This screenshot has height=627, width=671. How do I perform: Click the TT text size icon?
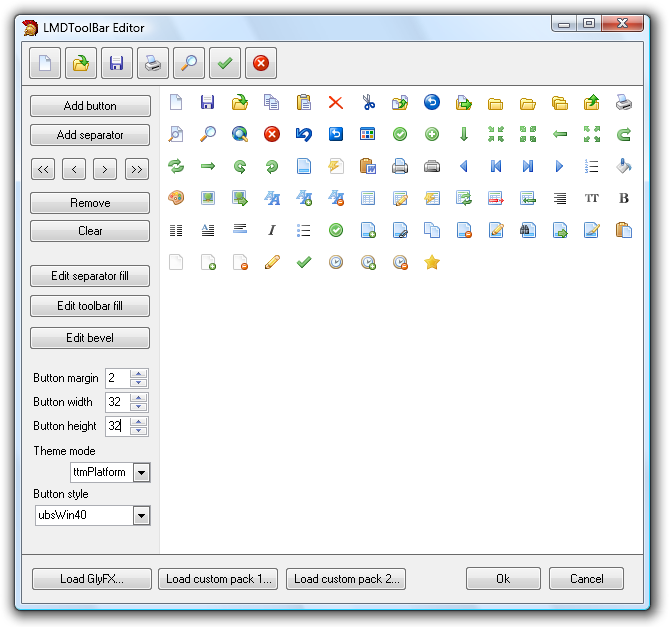click(592, 198)
